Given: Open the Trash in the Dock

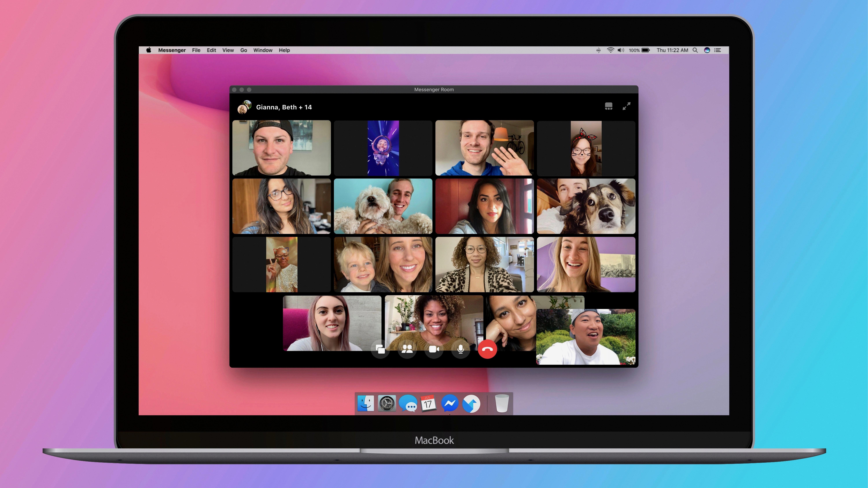Looking at the screenshot, I should pos(502,403).
